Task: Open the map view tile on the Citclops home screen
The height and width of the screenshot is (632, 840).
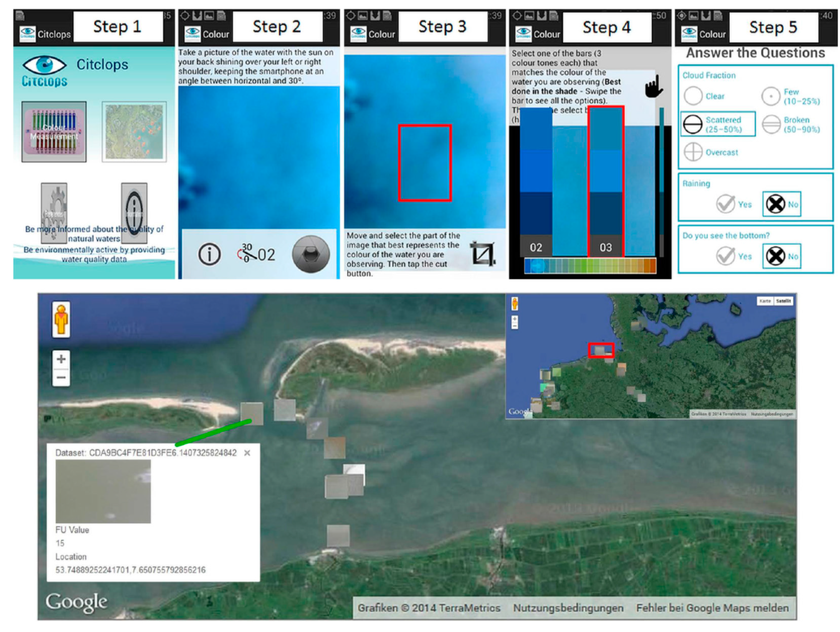Action: (134, 132)
